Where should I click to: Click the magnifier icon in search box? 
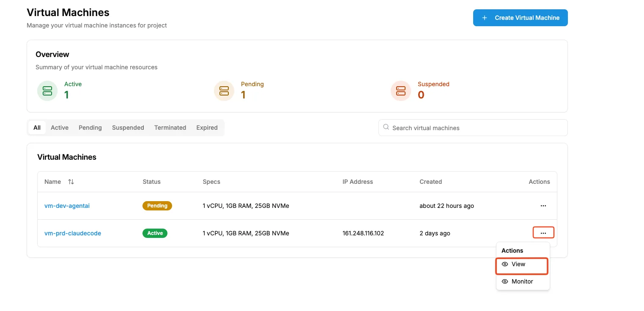pyautogui.click(x=386, y=127)
